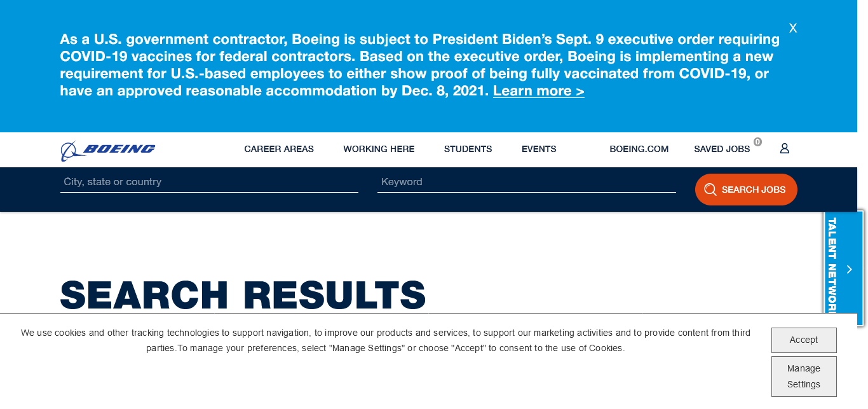This screenshot has width=868, height=409.
Task: Dismiss the COVID-19 announcement banner
Action: tap(793, 28)
